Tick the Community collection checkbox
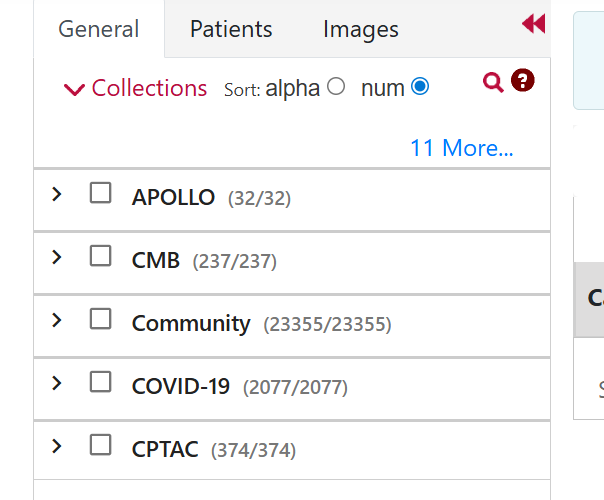The image size is (604, 500). coord(101,319)
